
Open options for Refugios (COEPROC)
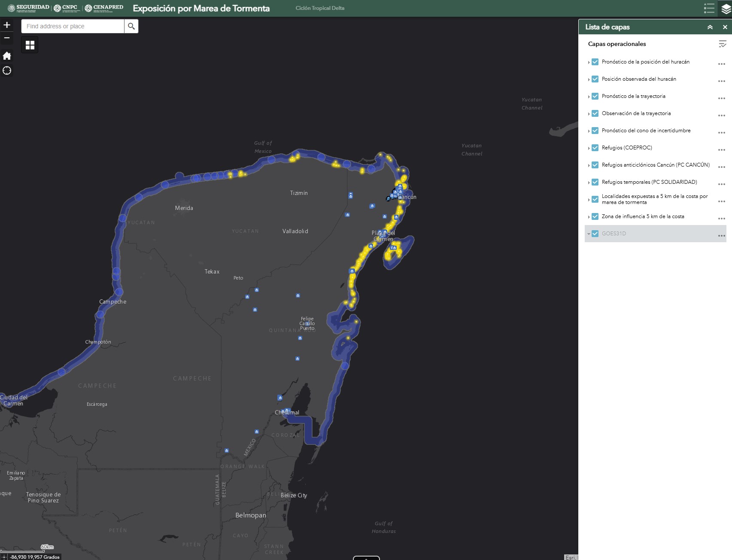(722, 149)
